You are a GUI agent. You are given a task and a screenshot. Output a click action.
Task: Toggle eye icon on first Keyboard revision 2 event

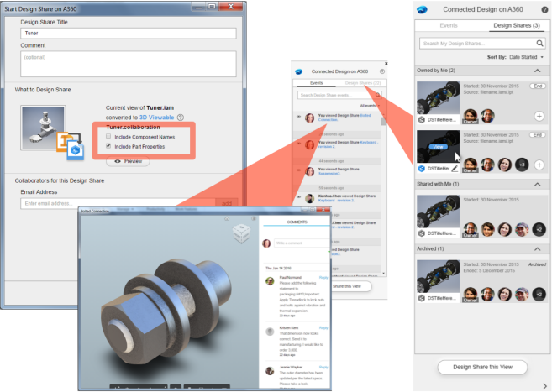click(298, 143)
